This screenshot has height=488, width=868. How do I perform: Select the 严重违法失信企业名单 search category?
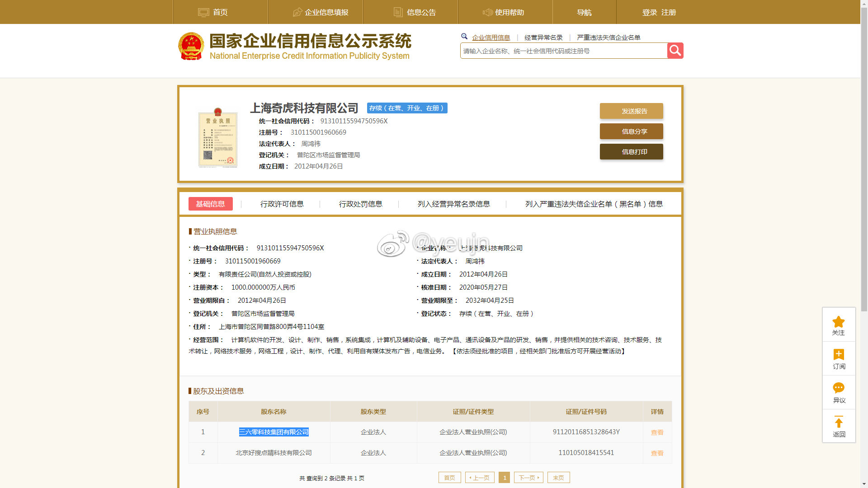[609, 38]
